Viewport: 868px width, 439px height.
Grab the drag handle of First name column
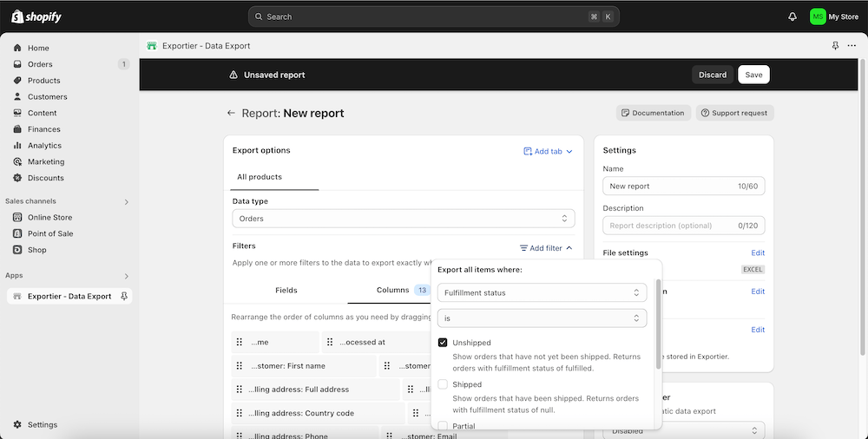240,366
